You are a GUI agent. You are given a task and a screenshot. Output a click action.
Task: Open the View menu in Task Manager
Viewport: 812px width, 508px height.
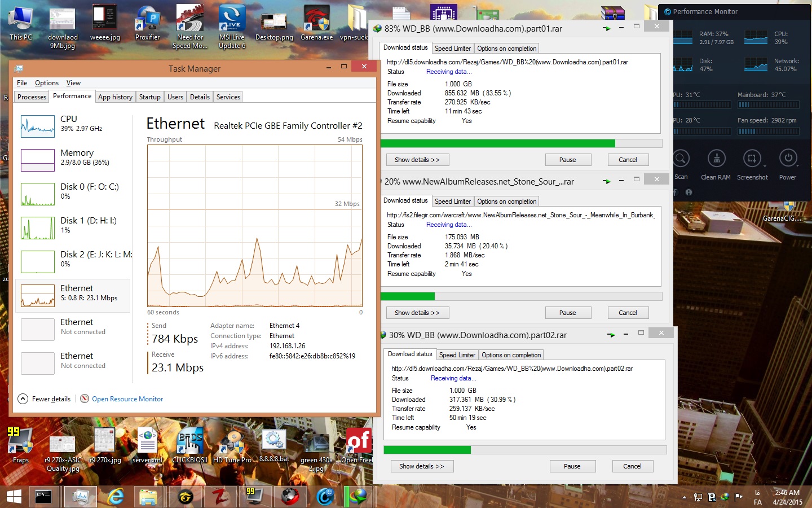click(x=73, y=83)
